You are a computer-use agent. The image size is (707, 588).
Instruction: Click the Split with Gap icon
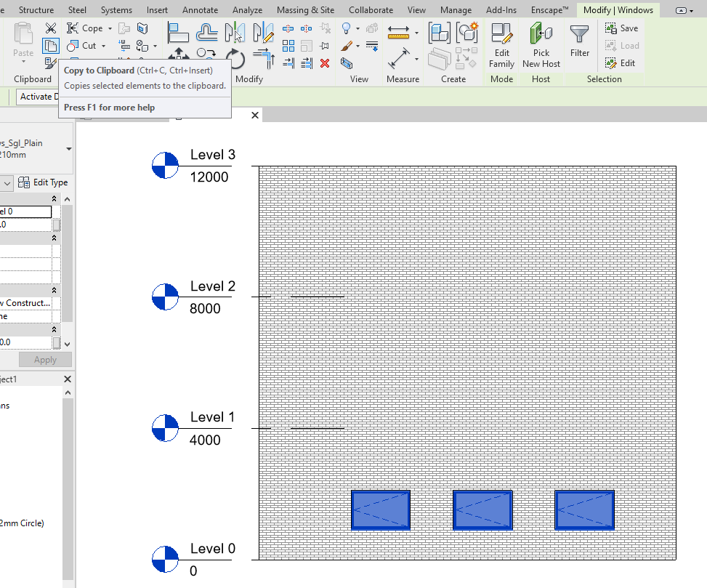tap(306, 29)
